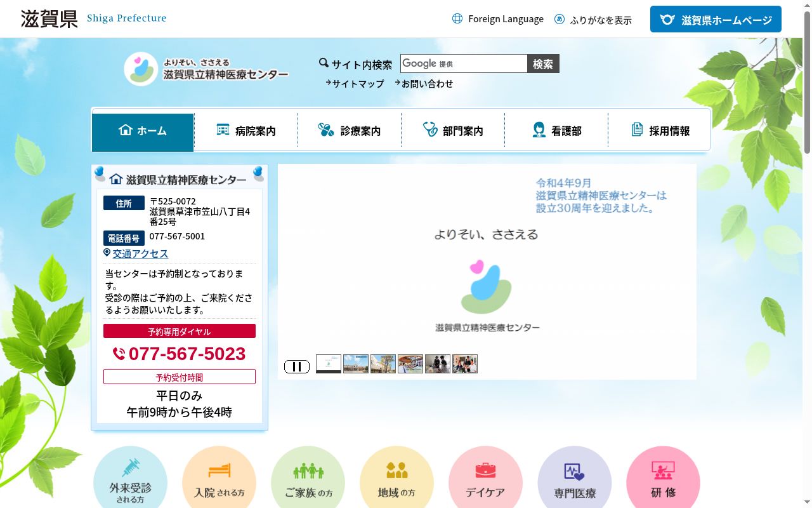Open the Shiga Prefecture logo link
This screenshot has width=812, height=508.
(x=94, y=18)
